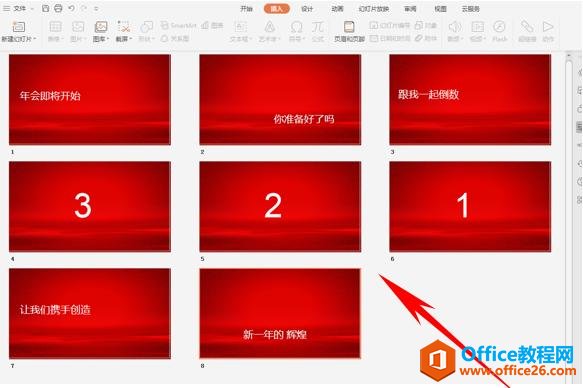583x388 pixels.
Task: Click the hyperlink chain icon
Action: point(526,27)
